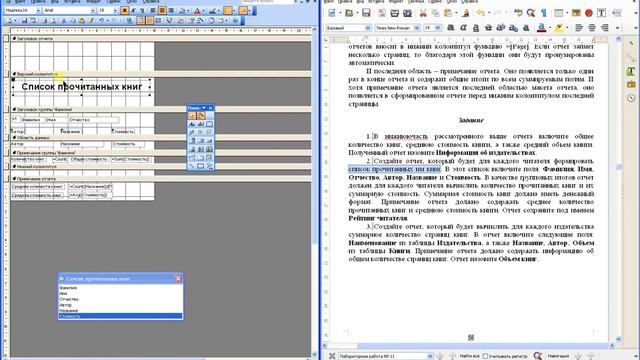Toggle formatting marks (¶) in Writer
640x360 pixels.
pos(543,13)
